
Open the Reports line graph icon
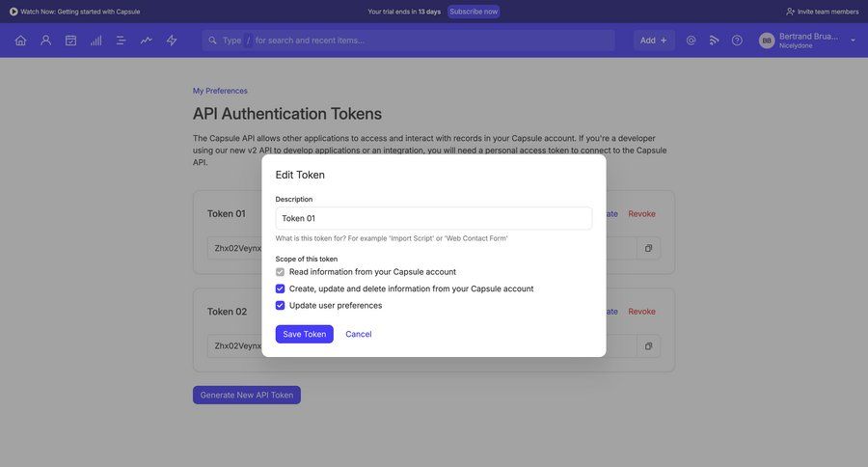147,41
